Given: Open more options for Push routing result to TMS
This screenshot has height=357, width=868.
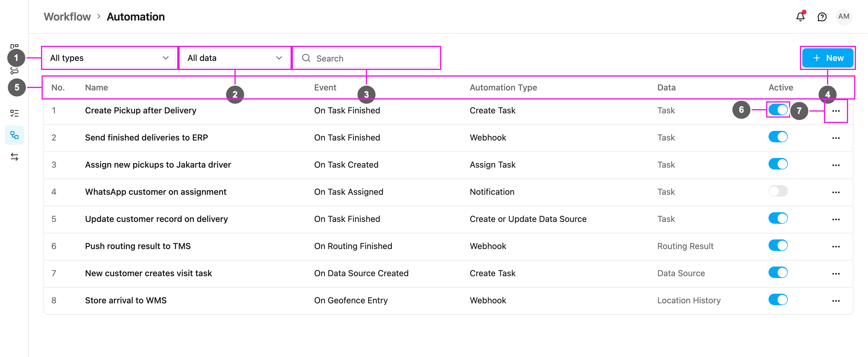Looking at the screenshot, I should coord(836,246).
